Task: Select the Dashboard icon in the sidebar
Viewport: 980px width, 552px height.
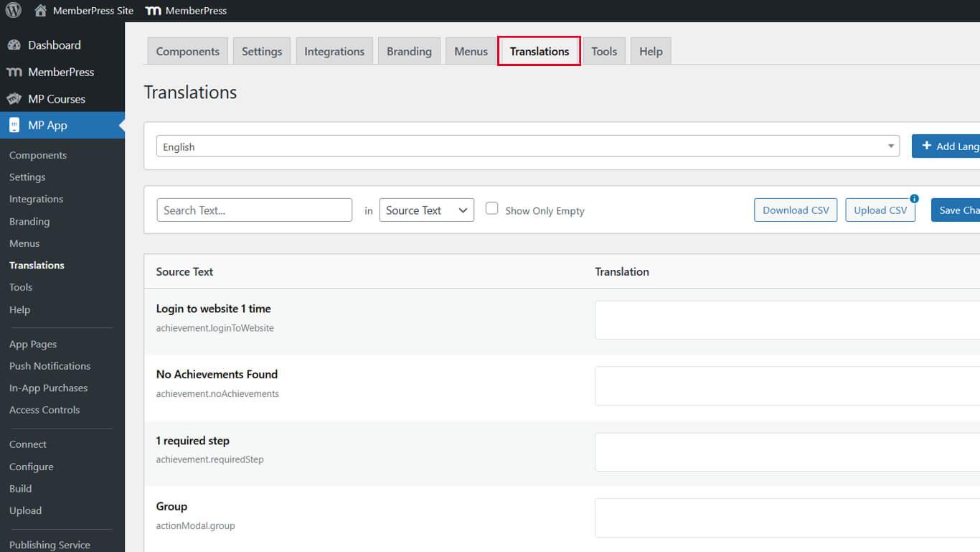Action: click(15, 45)
